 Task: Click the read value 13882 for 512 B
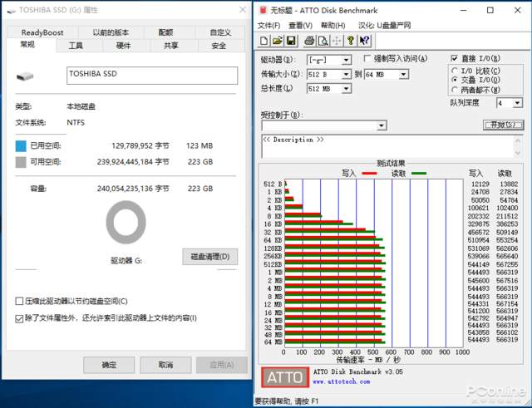pos(509,184)
